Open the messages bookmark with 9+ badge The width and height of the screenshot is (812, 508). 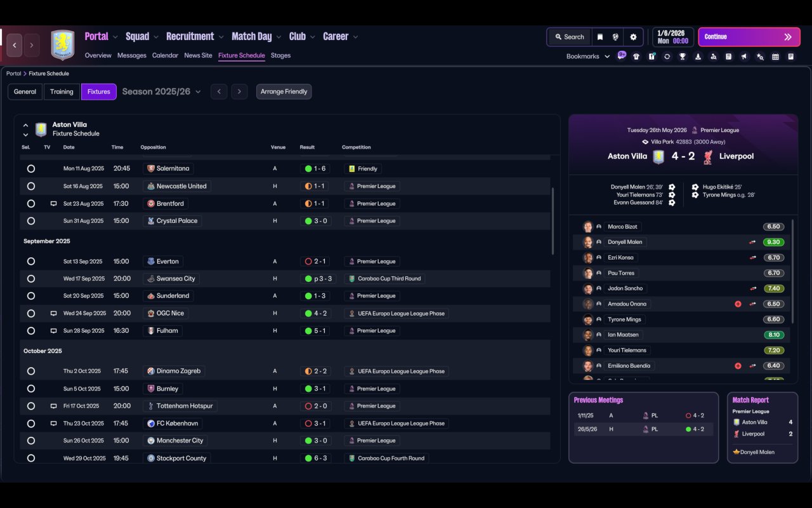(622, 56)
